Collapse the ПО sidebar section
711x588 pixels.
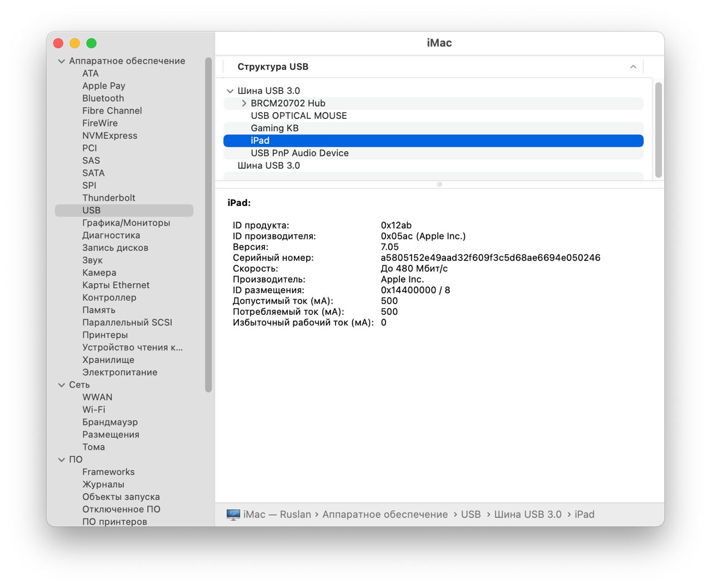click(x=62, y=460)
